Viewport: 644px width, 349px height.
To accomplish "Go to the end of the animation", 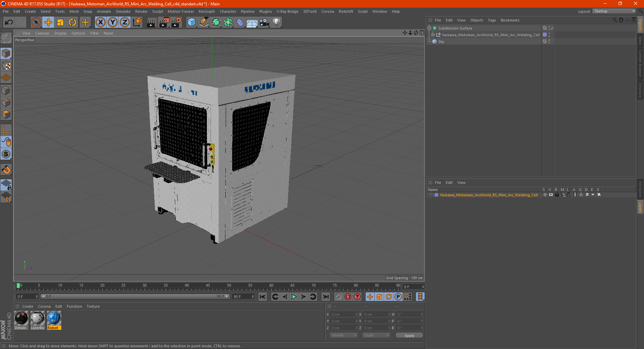I will point(325,297).
